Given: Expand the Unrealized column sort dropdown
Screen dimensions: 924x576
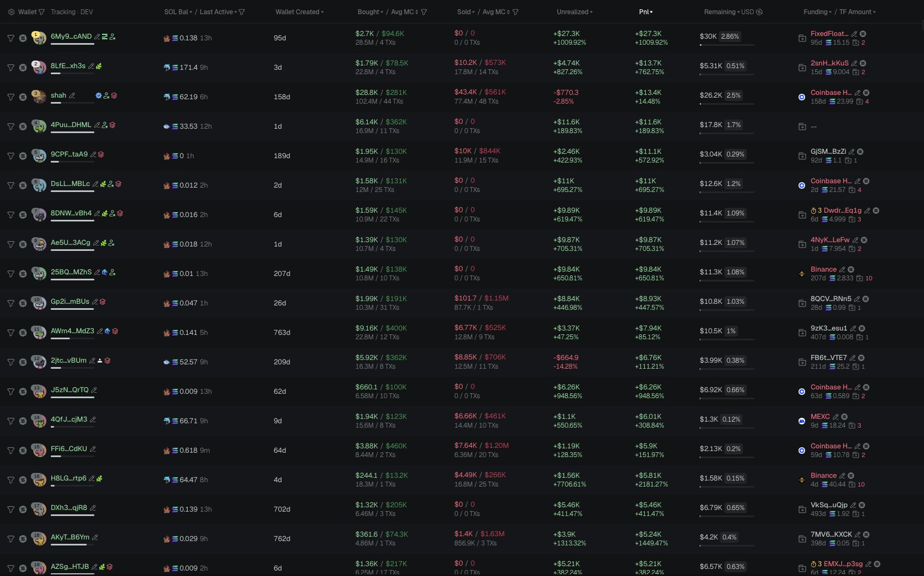Looking at the screenshot, I should (574, 12).
